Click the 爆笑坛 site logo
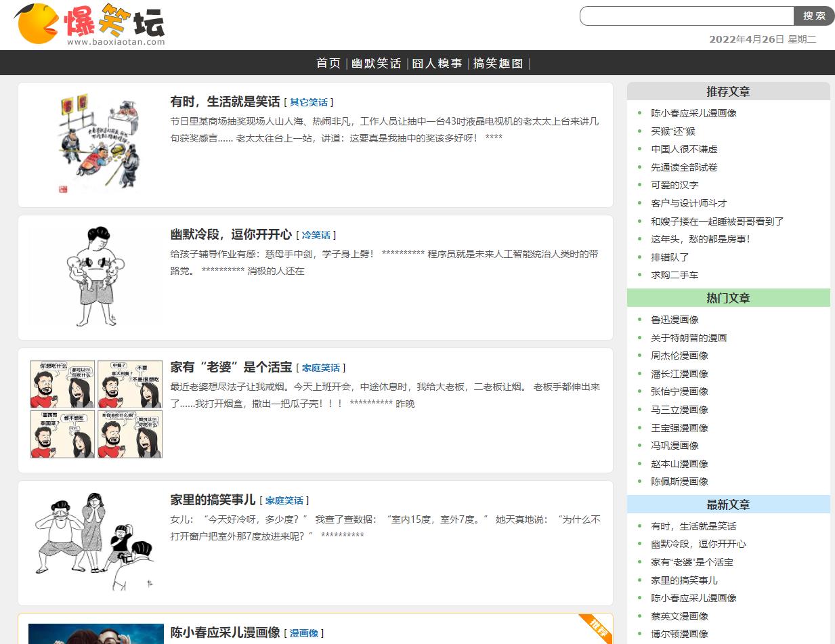Image resolution: width=835 pixels, height=644 pixels. coord(89,24)
